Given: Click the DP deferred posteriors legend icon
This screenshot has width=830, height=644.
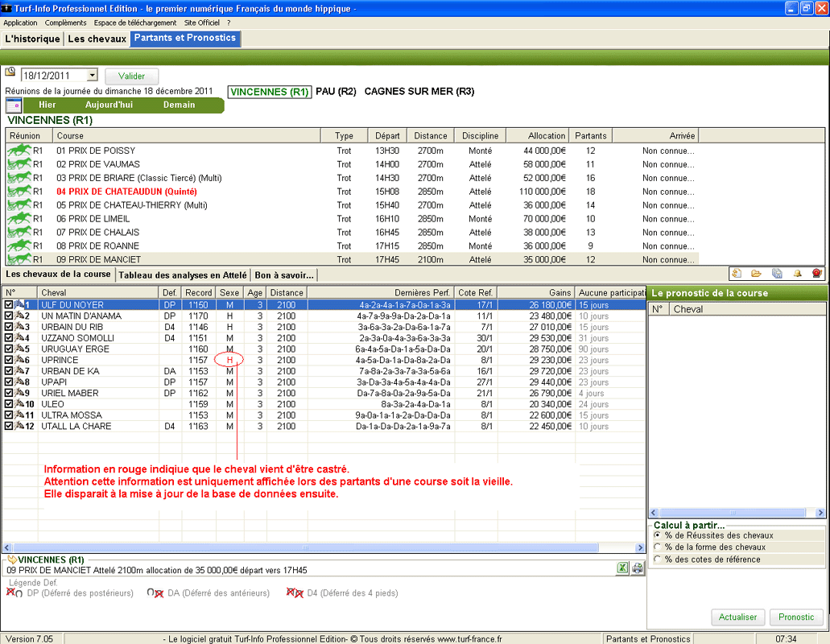Looking at the screenshot, I should click(14, 592).
